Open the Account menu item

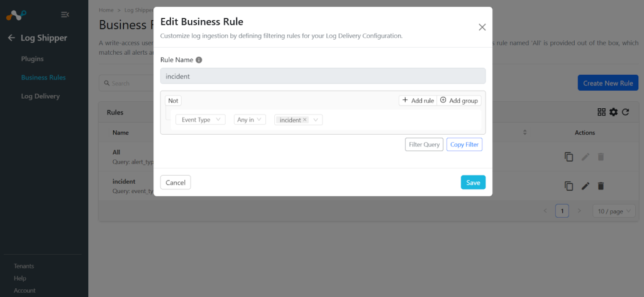coord(25,291)
